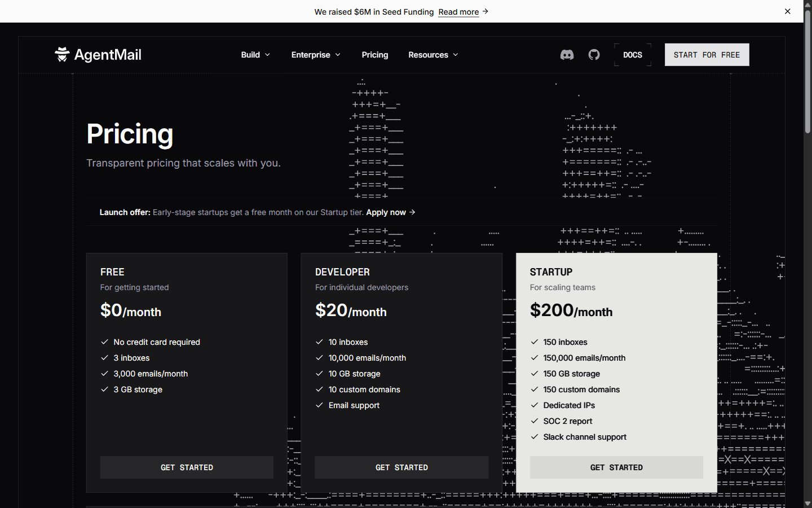Image resolution: width=812 pixels, height=508 pixels.
Task: Click the checkmark beside 10 inboxes
Action: (x=319, y=342)
